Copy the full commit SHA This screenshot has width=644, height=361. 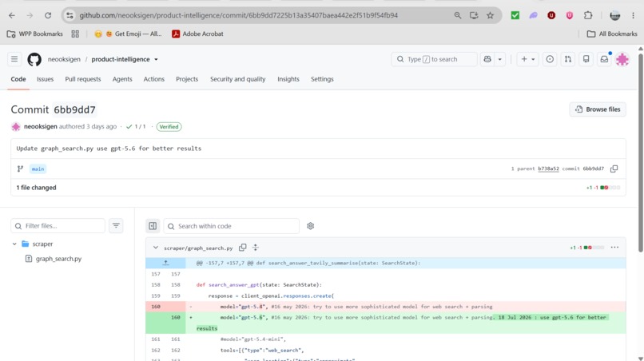pyautogui.click(x=614, y=169)
